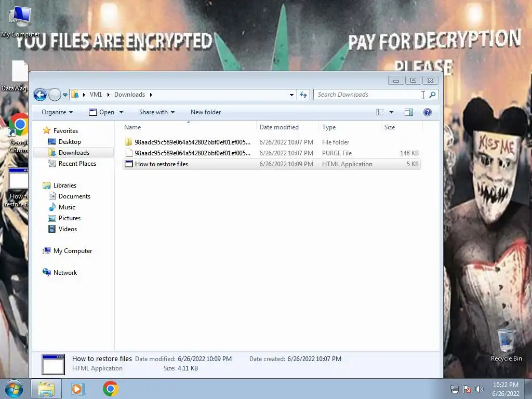Sort files by Name column
532x399 pixels.
click(132, 127)
